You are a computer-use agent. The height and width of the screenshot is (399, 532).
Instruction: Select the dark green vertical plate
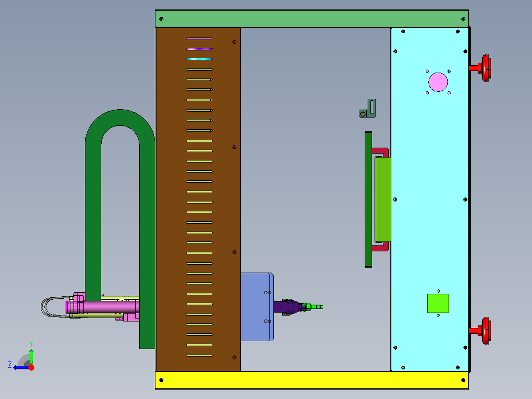[x=369, y=199]
